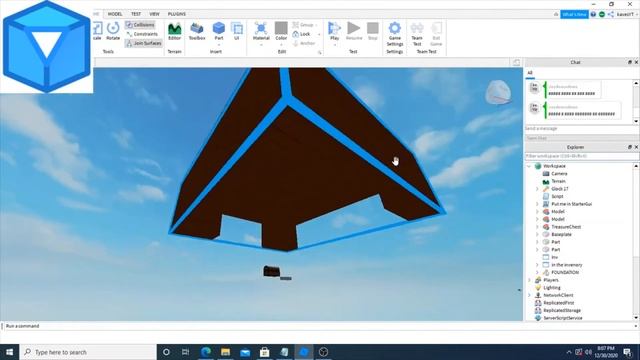Open the Play mode dropdown arrow
Viewport: 640px width, 360px height.
pos(334,44)
